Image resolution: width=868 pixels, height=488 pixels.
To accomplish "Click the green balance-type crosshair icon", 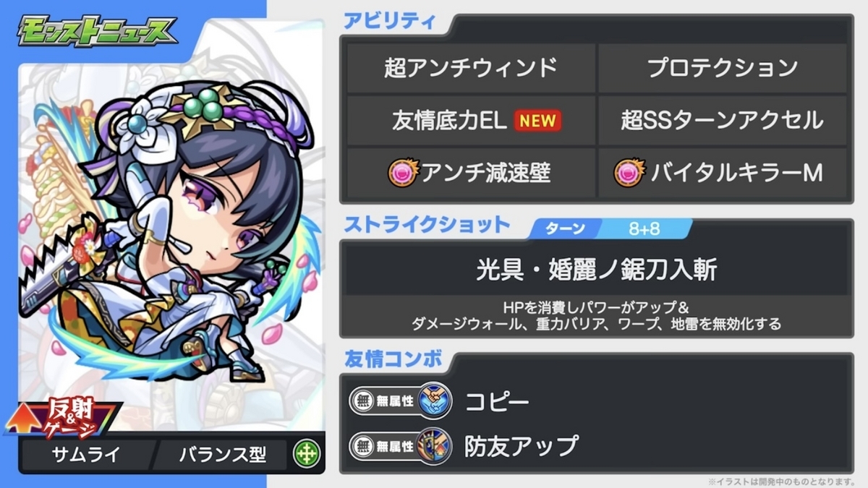I will (307, 455).
